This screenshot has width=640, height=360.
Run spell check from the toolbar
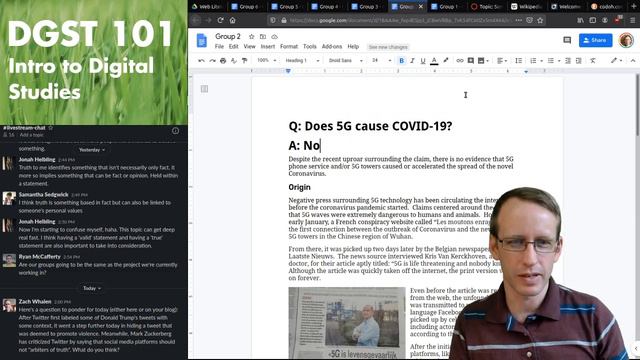tap(233, 60)
